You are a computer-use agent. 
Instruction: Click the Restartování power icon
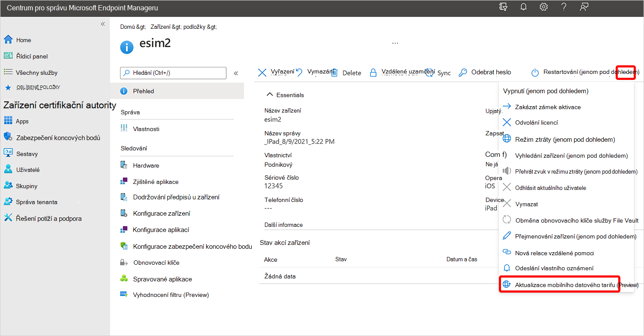click(x=535, y=73)
